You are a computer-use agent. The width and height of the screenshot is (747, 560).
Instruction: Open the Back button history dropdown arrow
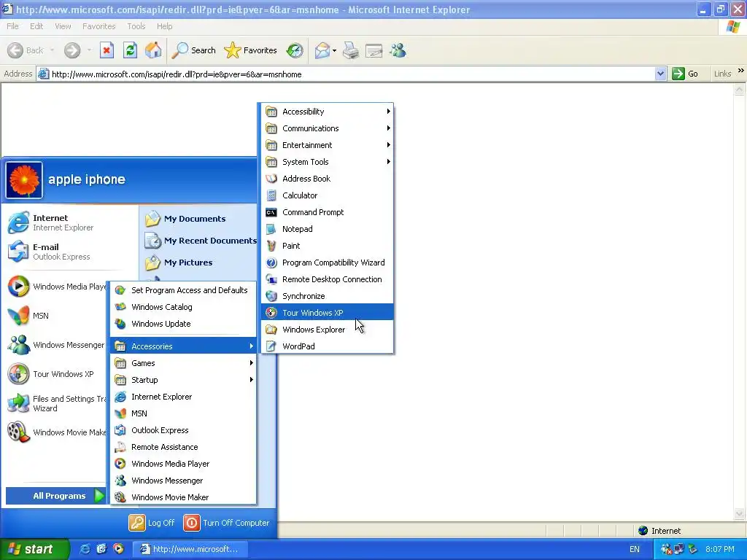pyautogui.click(x=52, y=50)
